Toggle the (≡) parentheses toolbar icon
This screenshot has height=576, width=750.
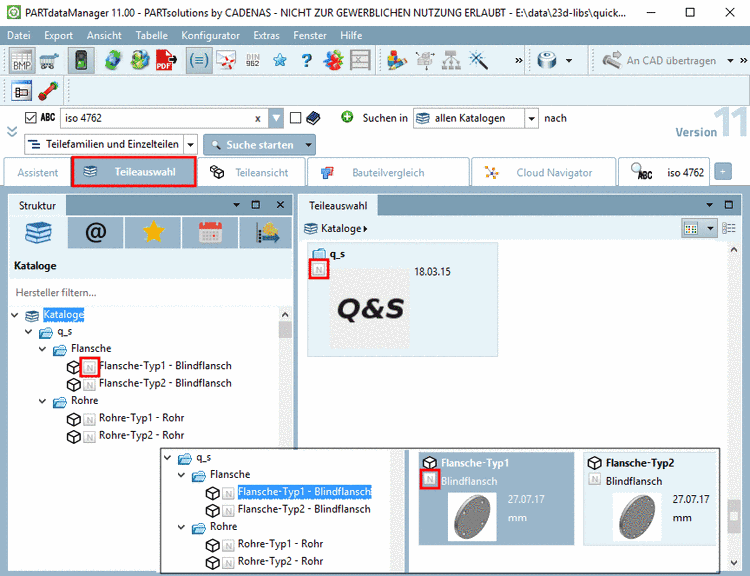tap(199, 61)
